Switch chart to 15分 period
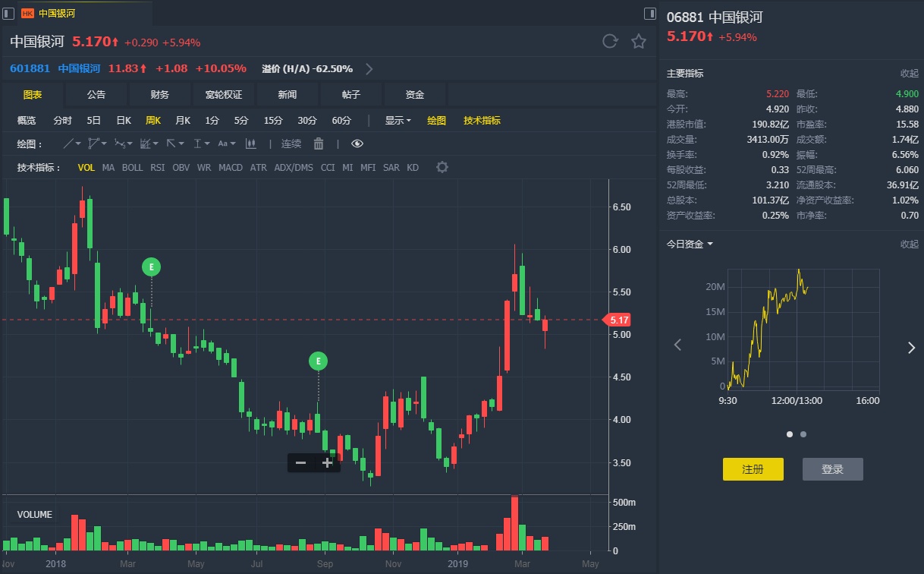The image size is (924, 574). point(273,120)
